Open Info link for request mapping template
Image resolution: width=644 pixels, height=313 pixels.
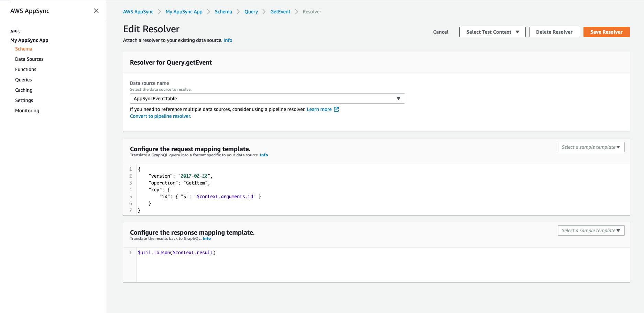pyautogui.click(x=264, y=155)
